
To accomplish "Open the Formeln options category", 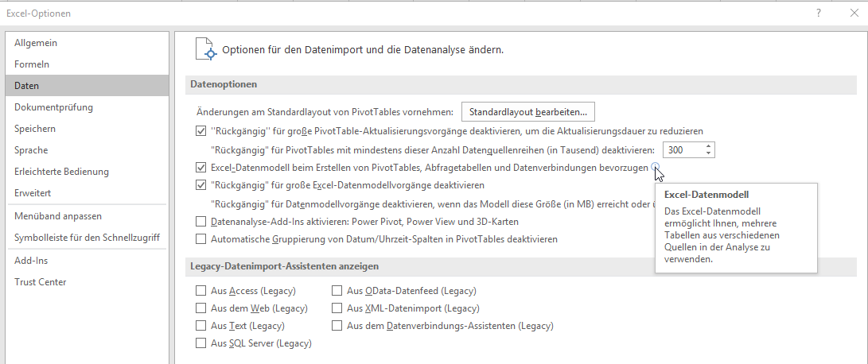I will click(32, 64).
